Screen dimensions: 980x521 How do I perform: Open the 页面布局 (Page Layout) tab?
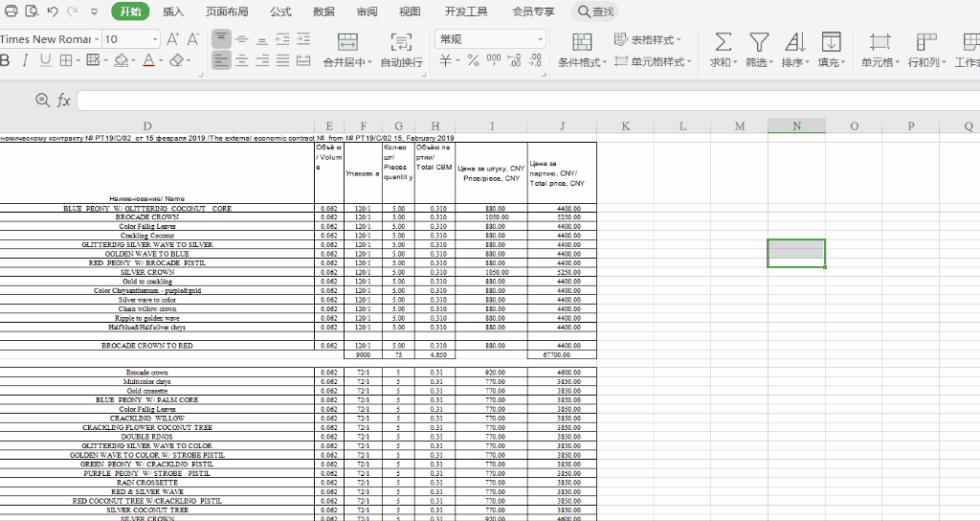click(x=227, y=11)
